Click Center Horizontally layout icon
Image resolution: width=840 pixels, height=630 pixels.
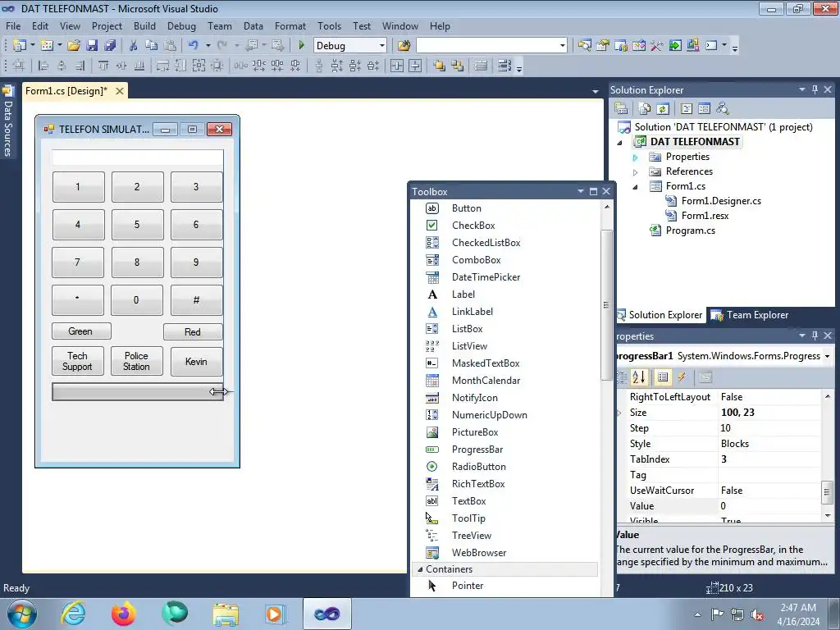pyautogui.click(x=396, y=66)
